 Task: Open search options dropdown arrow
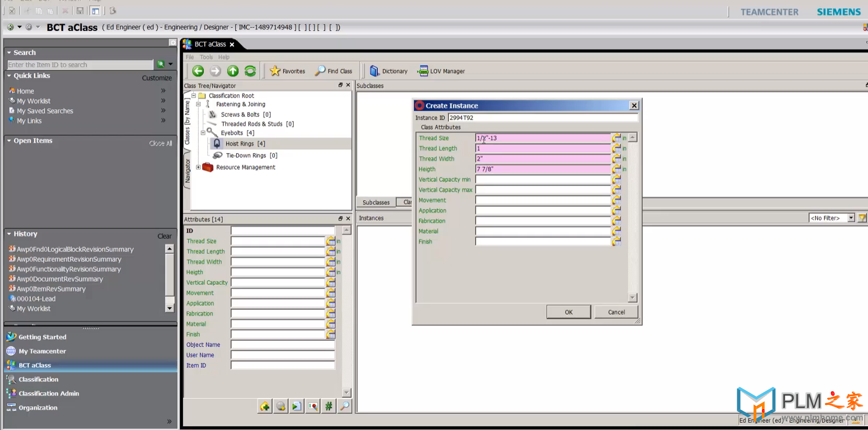[170, 64]
